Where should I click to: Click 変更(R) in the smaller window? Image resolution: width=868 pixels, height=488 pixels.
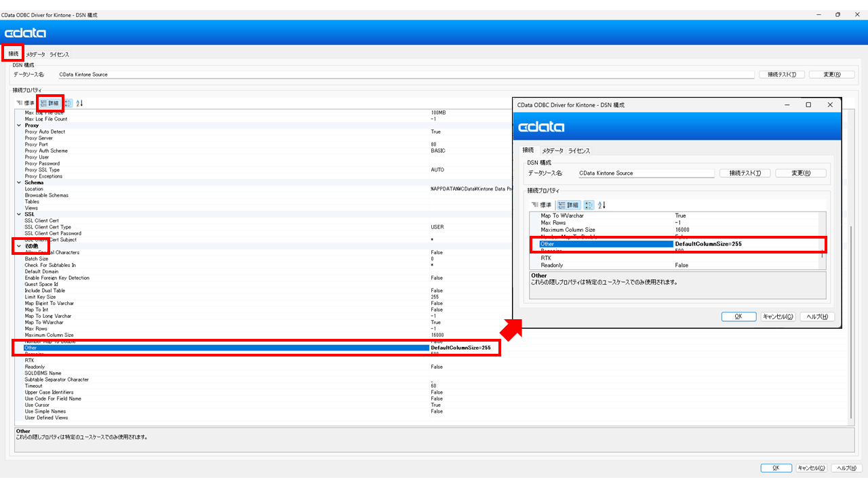tap(801, 173)
